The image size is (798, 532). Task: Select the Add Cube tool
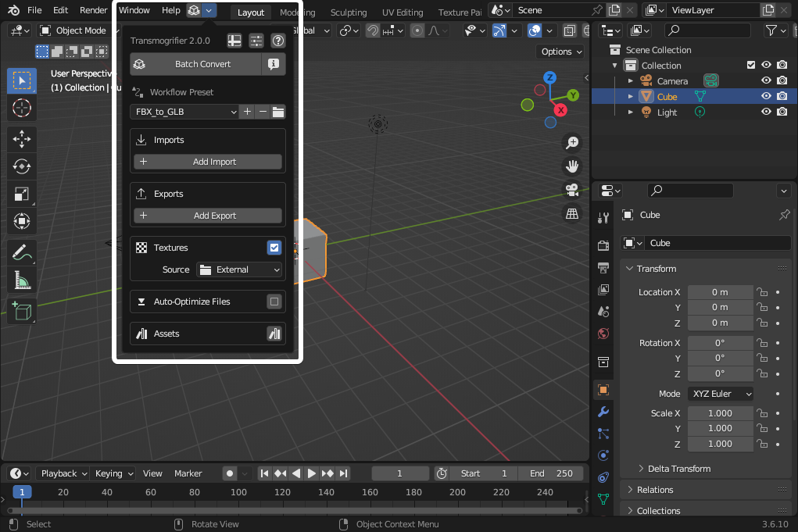pos(22,311)
